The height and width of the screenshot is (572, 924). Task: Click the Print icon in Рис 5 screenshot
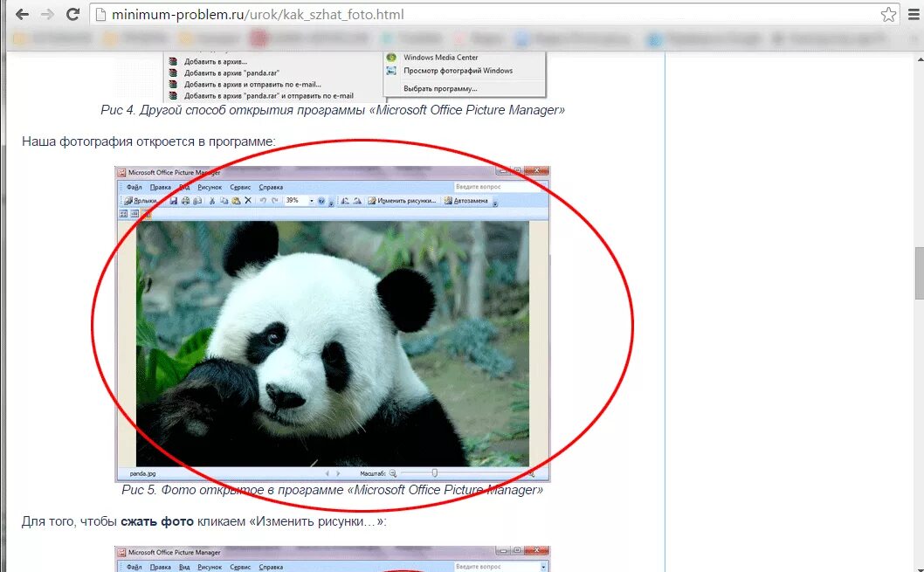pyautogui.click(x=186, y=201)
